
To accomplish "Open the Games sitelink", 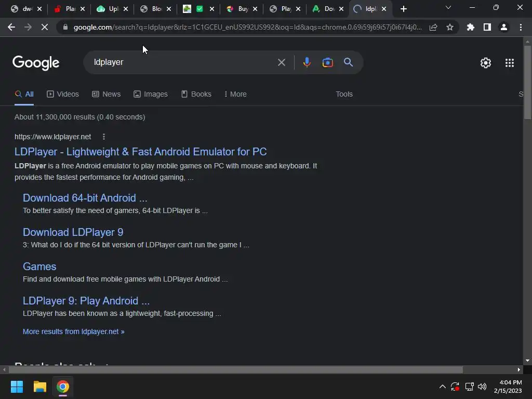I will click(39, 267).
